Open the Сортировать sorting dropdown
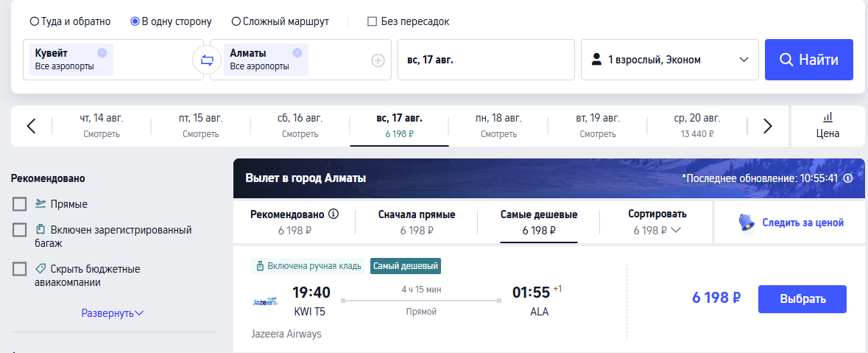The width and height of the screenshot is (868, 353). click(x=657, y=223)
